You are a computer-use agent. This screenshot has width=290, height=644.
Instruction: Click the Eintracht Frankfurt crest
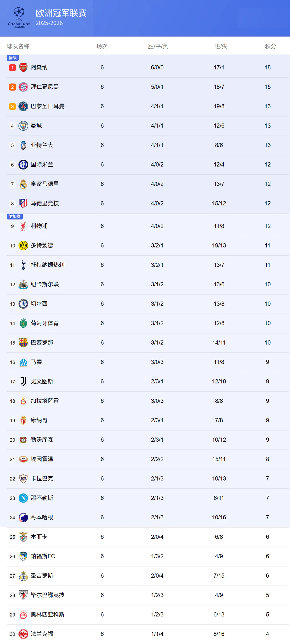point(23,634)
